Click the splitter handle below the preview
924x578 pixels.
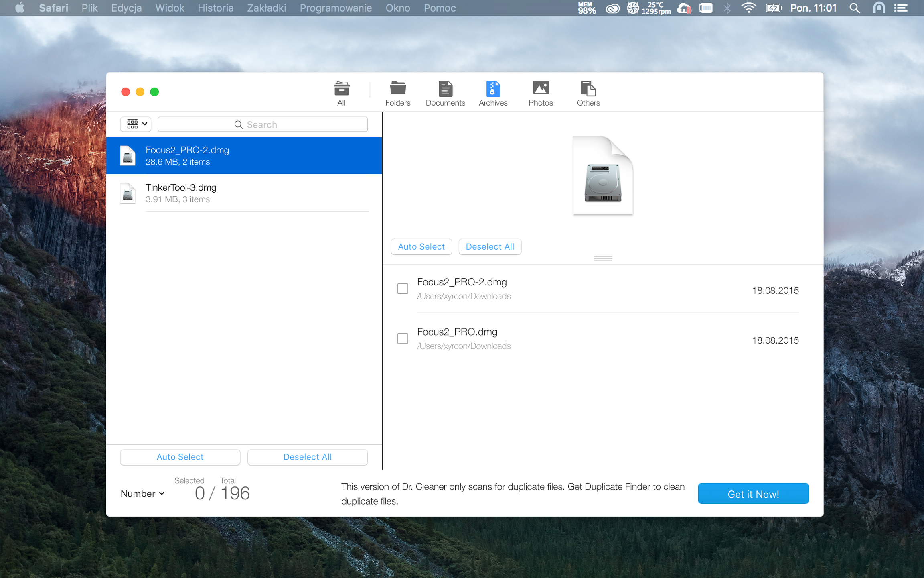(x=603, y=259)
